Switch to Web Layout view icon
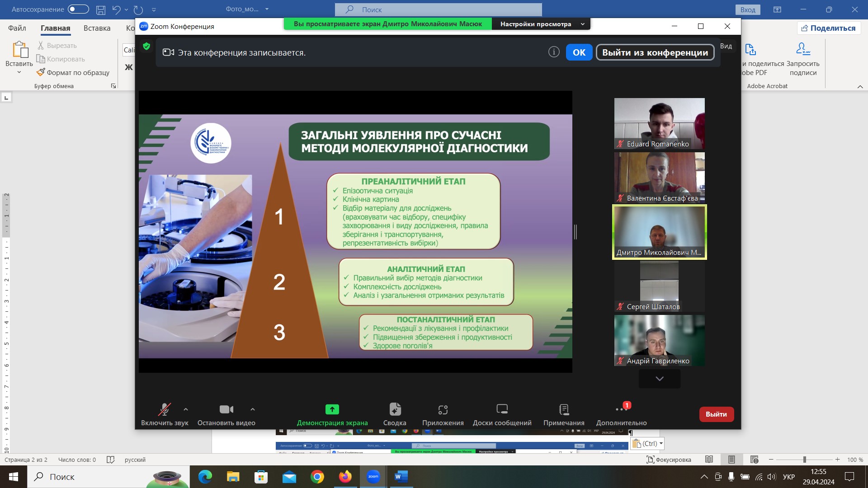Screen dimensions: 868x488 (x=754, y=460)
